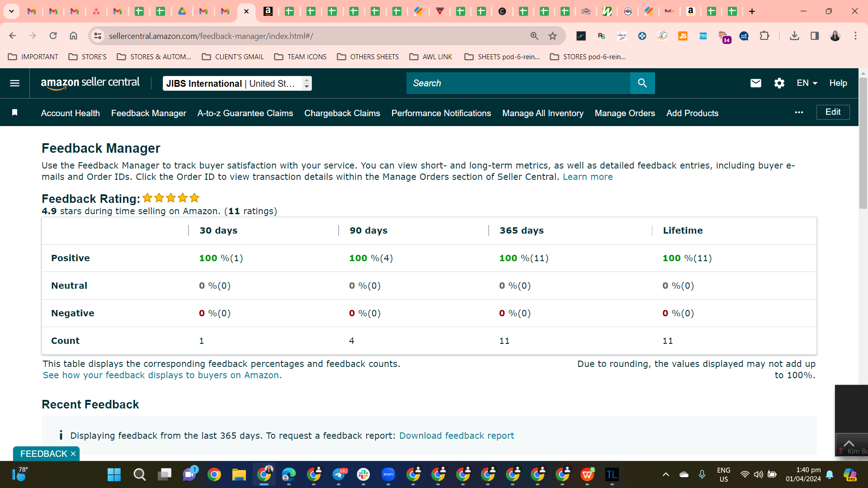Open the Jungle Scout JS extension

coord(683,36)
